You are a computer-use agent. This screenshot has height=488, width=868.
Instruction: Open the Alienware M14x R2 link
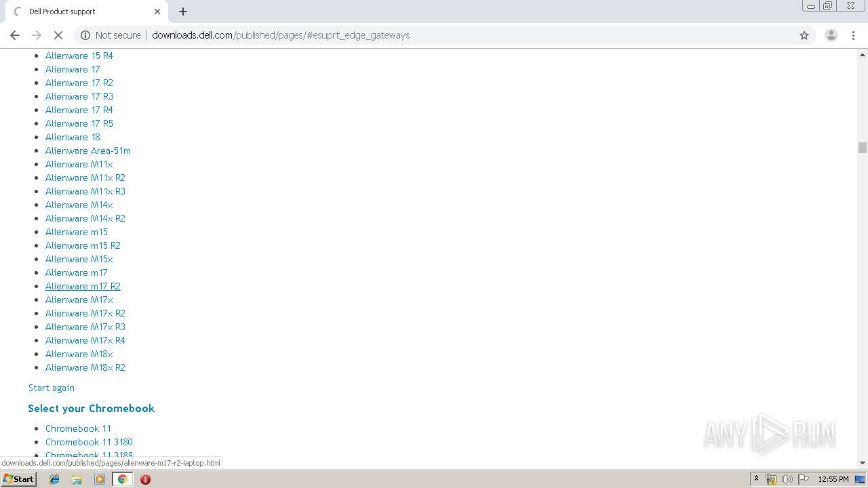click(x=85, y=218)
